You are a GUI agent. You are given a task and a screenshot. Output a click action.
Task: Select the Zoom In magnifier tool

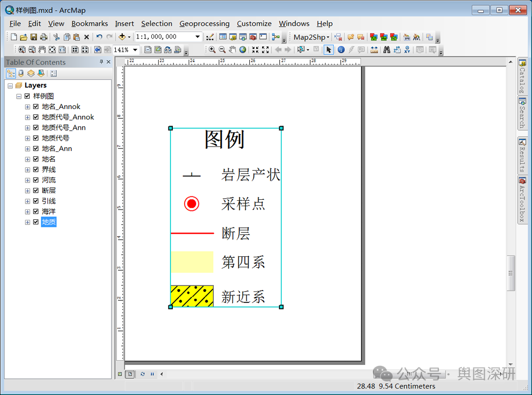click(212, 50)
